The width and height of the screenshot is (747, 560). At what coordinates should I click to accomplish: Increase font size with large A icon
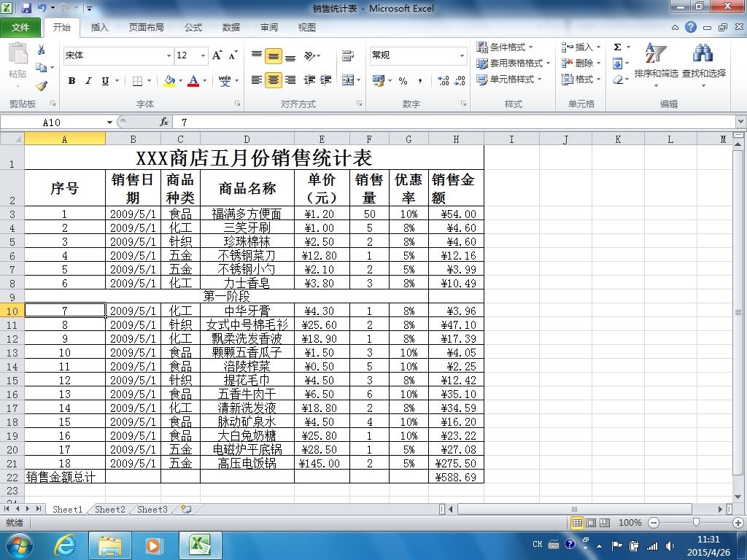click(217, 55)
